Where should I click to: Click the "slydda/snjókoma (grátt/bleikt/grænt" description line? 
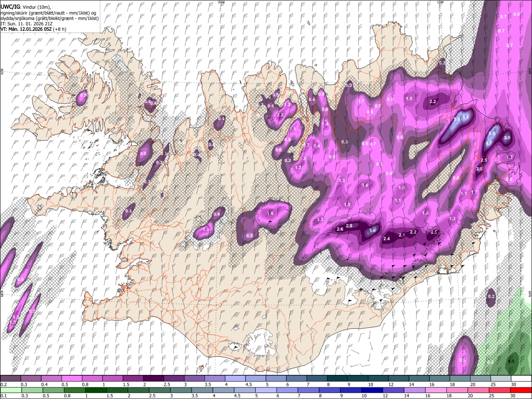coord(49,18)
